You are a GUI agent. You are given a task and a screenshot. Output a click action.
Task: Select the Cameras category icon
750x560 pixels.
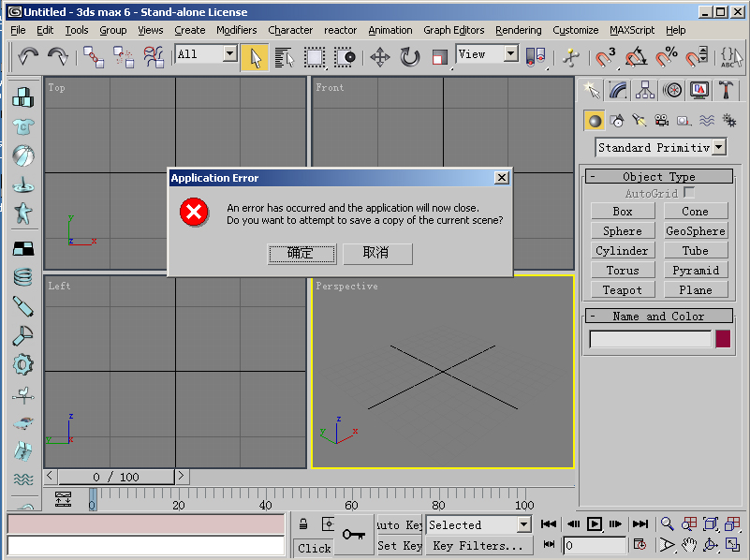tap(661, 121)
